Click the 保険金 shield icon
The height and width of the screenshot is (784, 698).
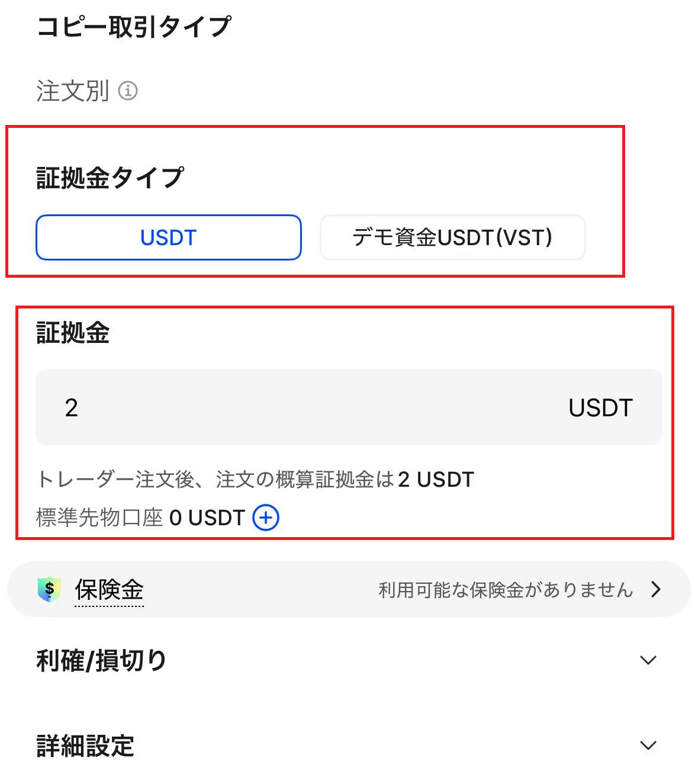point(49,589)
